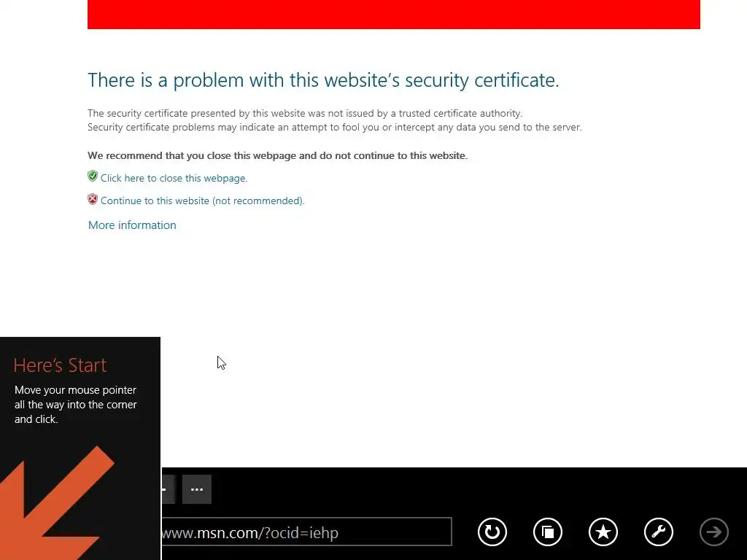Click the red shield warning icon

coord(93,199)
